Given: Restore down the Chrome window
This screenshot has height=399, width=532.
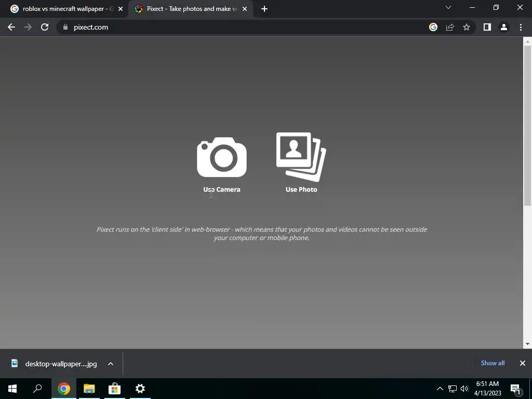Looking at the screenshot, I should pyautogui.click(x=496, y=7).
